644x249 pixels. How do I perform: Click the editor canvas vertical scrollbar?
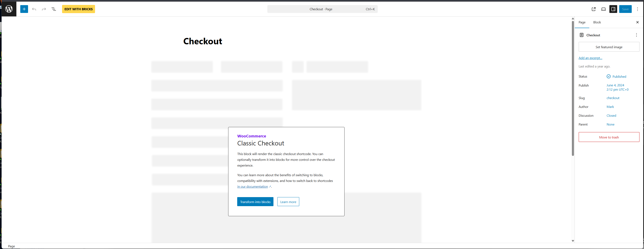(573, 88)
